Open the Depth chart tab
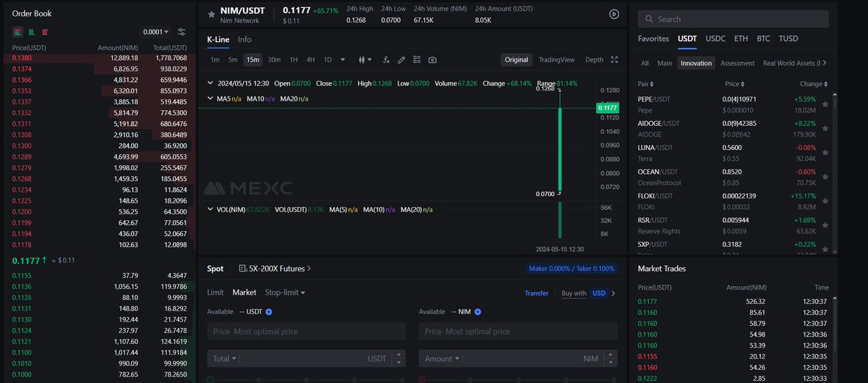Image resolution: width=868 pixels, height=383 pixels. [x=594, y=59]
